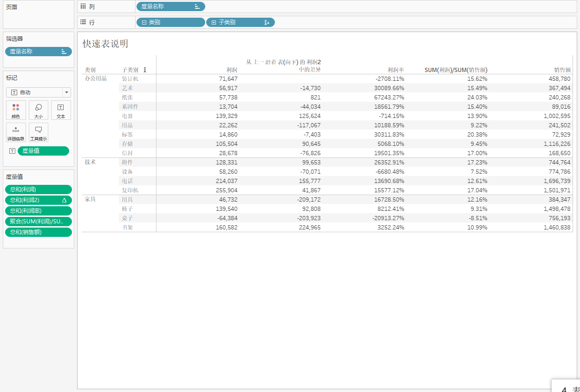Click difference value -209,172
Image resolution: width=580 pixels, height=392 pixels.
pyautogui.click(x=309, y=200)
